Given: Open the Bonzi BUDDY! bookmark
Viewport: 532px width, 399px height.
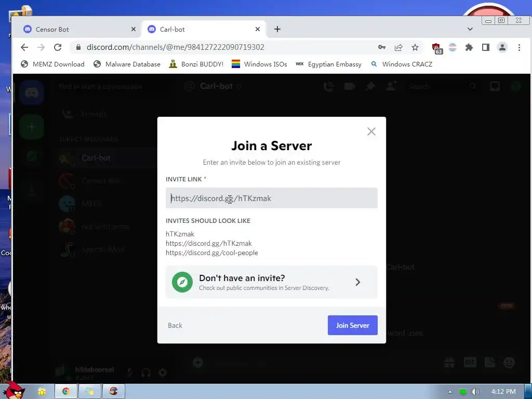Looking at the screenshot, I should point(196,64).
